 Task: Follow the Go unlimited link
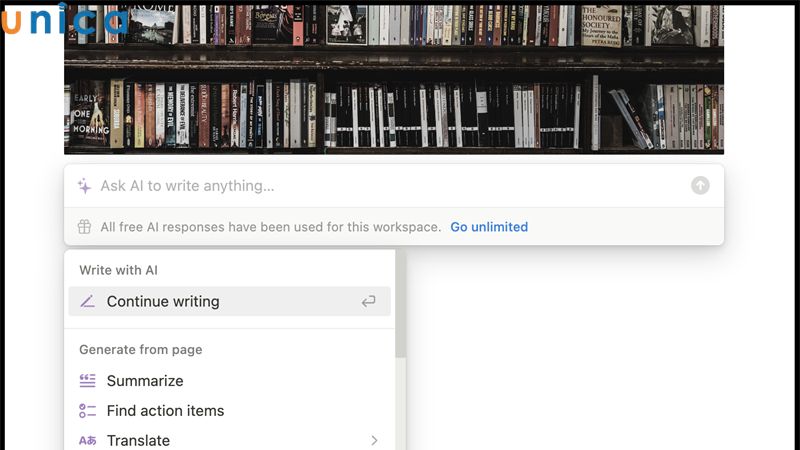coord(489,227)
